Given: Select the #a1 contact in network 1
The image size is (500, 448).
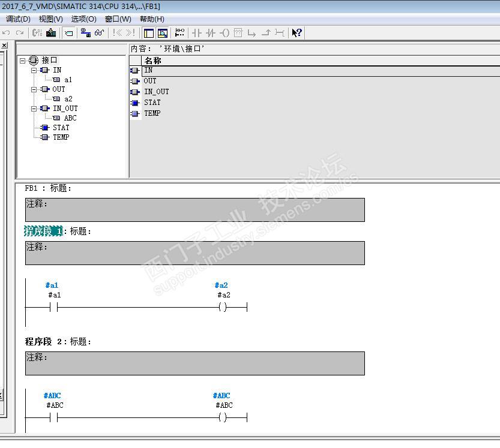Looking at the screenshot, I should (53, 307).
